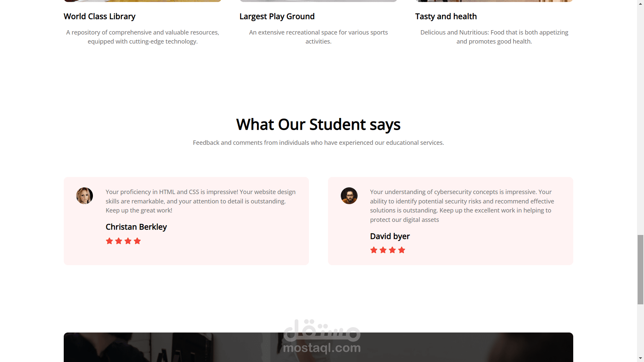
Task: Click the vertical scrollbar thumb
Action: (x=640, y=270)
